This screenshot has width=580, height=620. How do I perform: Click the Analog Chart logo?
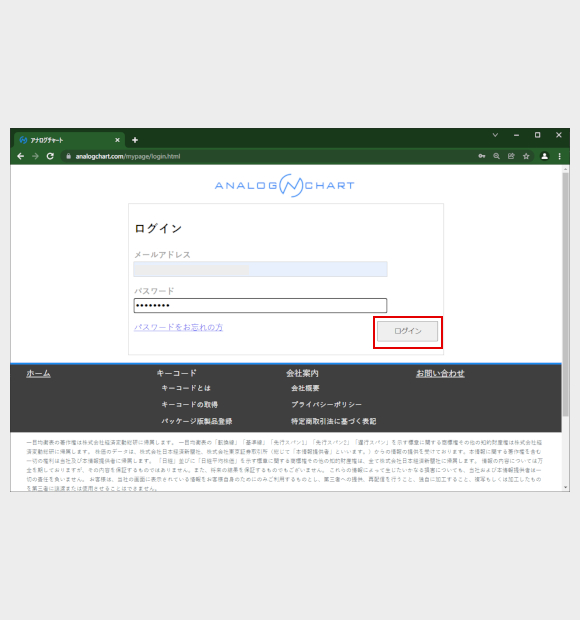[285, 185]
